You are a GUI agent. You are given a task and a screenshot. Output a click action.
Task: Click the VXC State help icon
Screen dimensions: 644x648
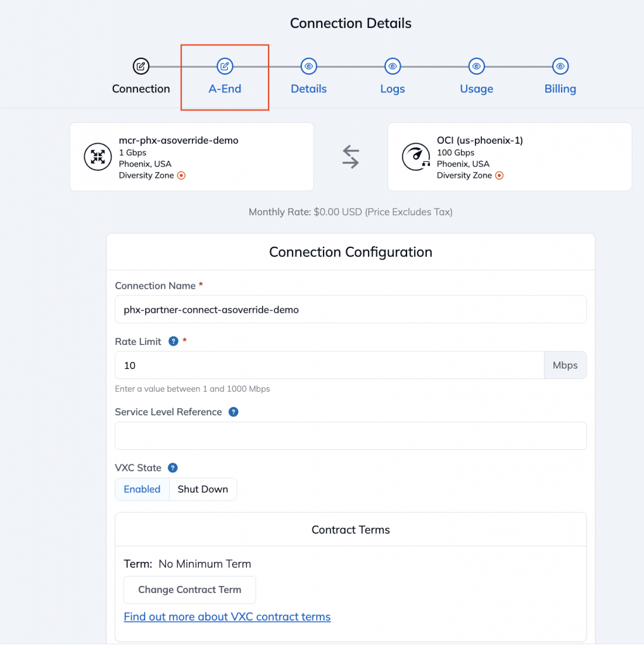[172, 468]
